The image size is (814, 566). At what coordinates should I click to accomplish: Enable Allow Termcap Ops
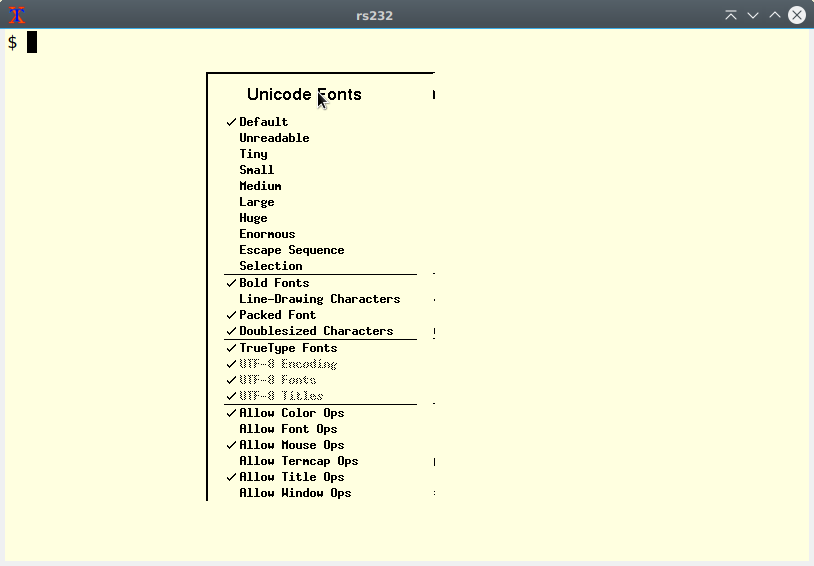(299, 461)
